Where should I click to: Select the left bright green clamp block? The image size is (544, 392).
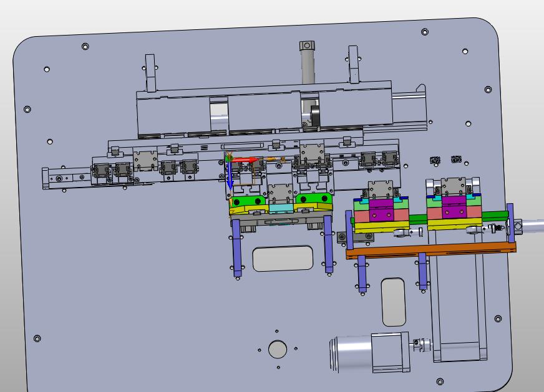coord(248,201)
